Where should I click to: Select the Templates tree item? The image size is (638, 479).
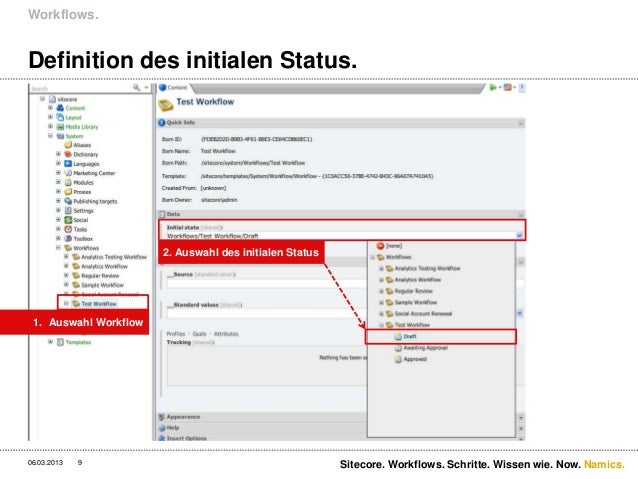(78, 342)
